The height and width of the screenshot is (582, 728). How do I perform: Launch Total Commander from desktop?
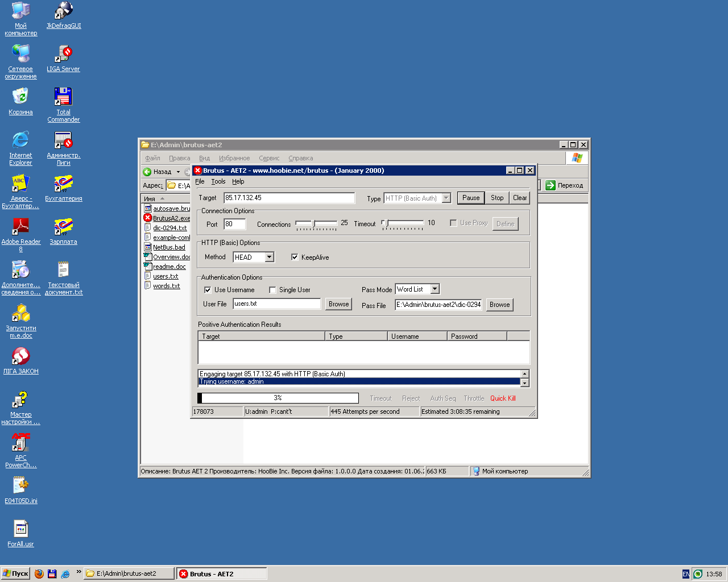(63, 105)
